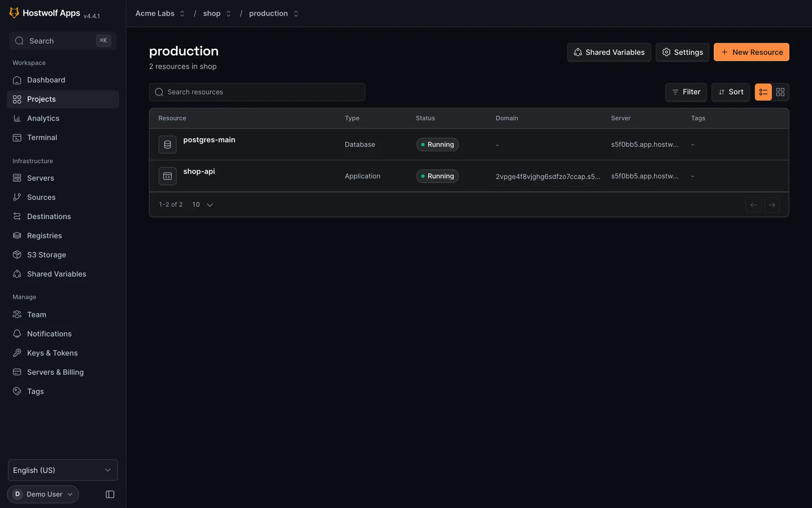This screenshot has width=812, height=508.
Task: Open Terminal from sidebar
Action: pos(63,138)
